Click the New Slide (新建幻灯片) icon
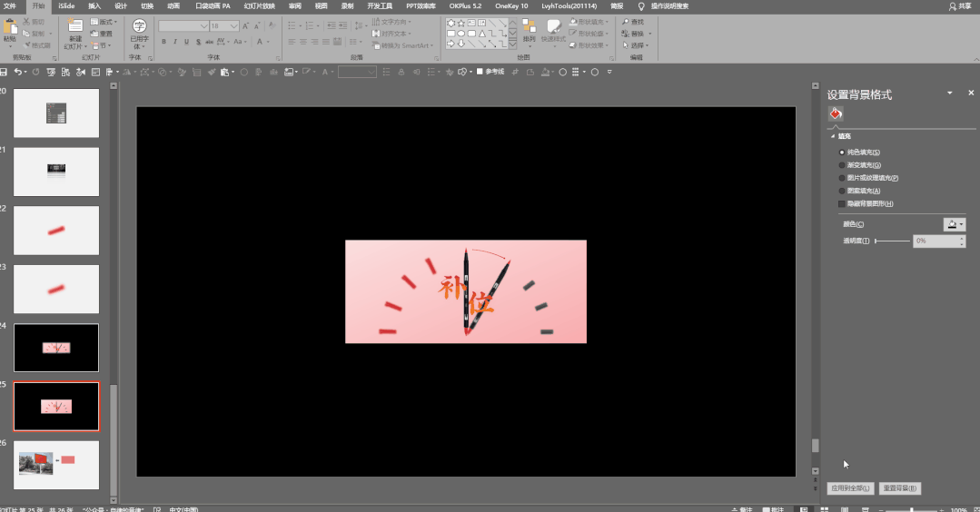The image size is (980, 512). tap(74, 28)
